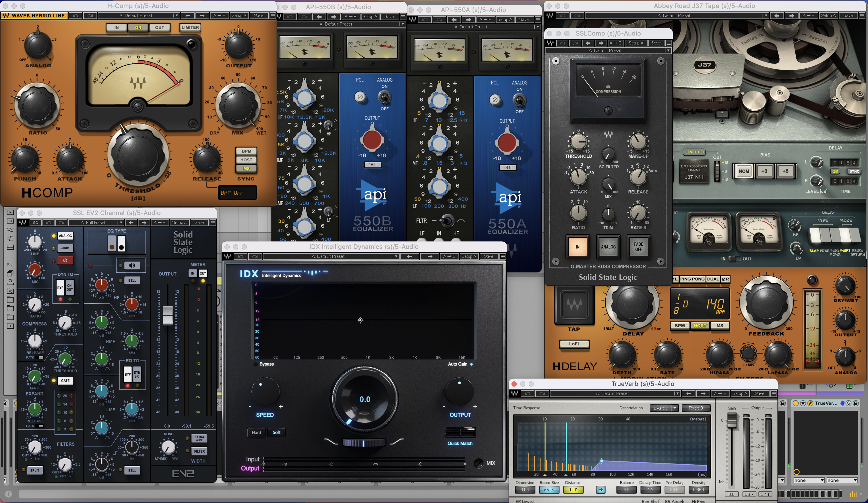The image size is (868, 503).
Task: Click the 18.0 output value on API-550B
Action: [373, 164]
